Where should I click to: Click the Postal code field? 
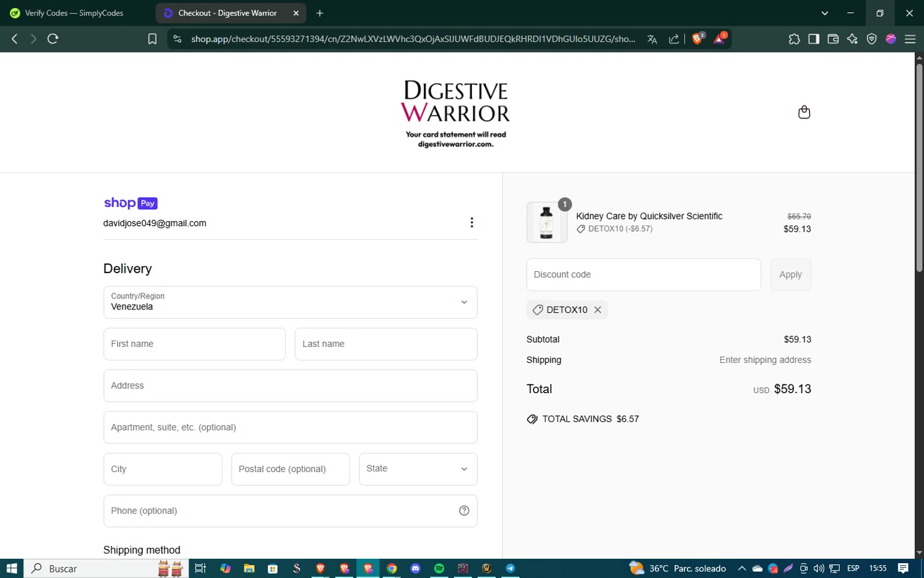291,469
